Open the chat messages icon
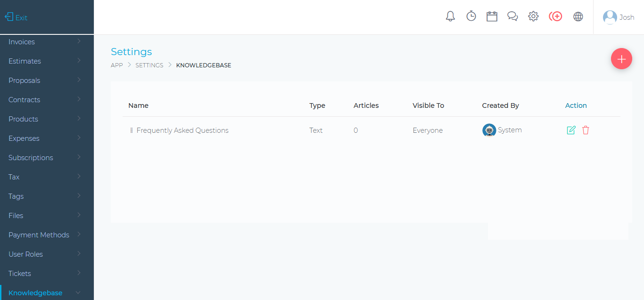644x300 pixels. click(512, 16)
